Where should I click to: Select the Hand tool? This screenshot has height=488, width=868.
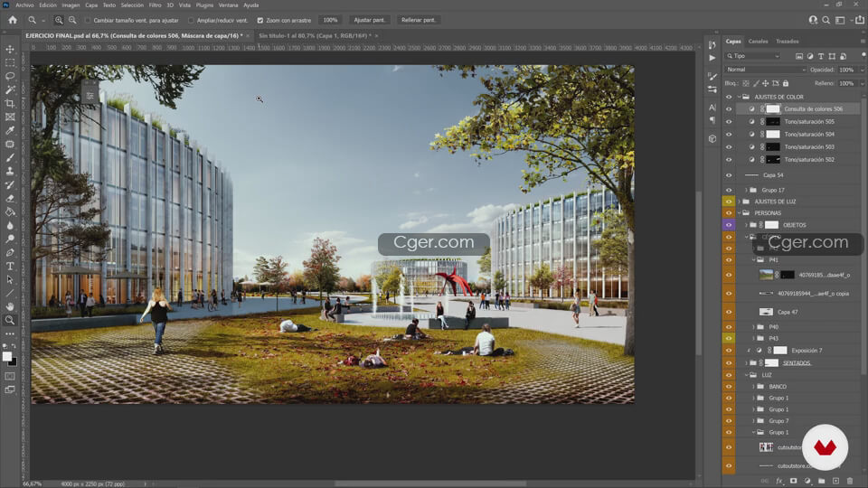coord(11,306)
